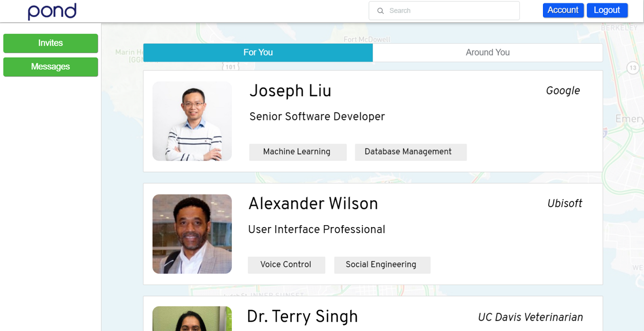Image resolution: width=644 pixels, height=331 pixels.
Task: Open Invites from the sidebar
Action: tap(51, 43)
